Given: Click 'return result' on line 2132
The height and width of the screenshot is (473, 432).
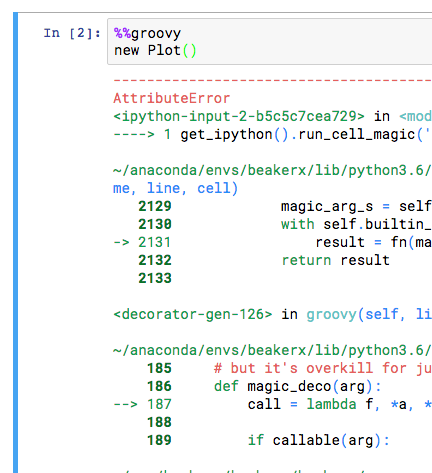Looking at the screenshot, I should (336, 260).
